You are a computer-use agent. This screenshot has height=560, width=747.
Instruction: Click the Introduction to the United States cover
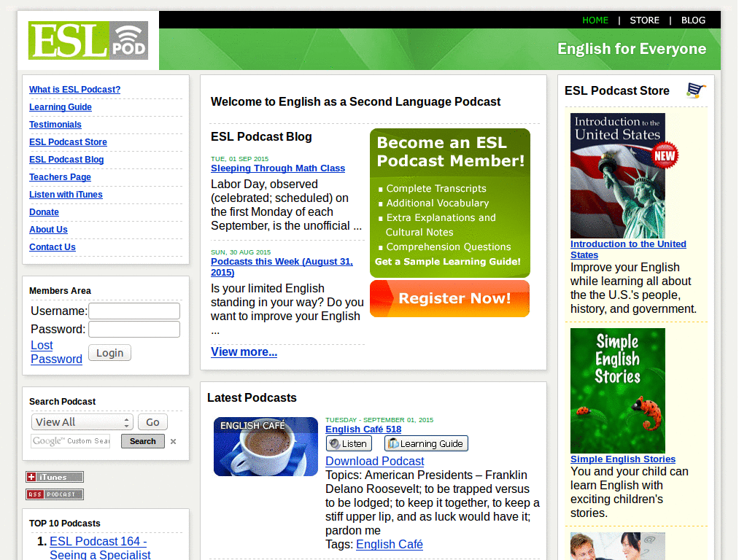[618, 175]
